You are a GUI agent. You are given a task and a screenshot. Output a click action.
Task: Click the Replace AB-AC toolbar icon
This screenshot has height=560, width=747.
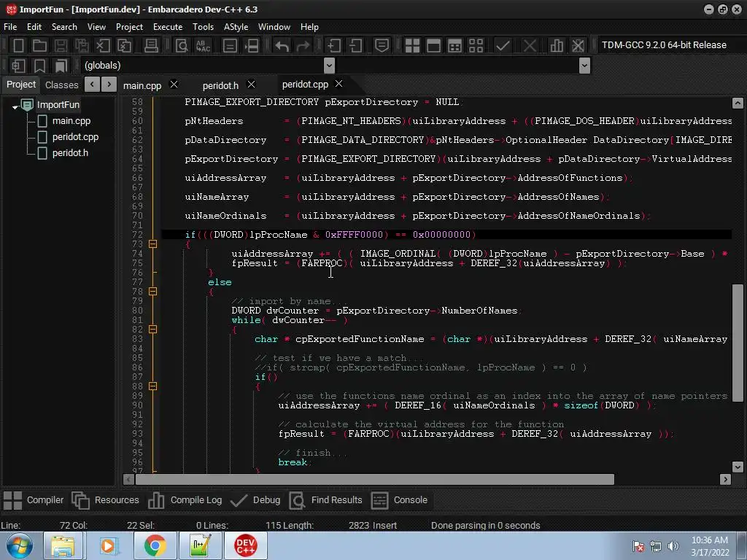click(x=203, y=46)
